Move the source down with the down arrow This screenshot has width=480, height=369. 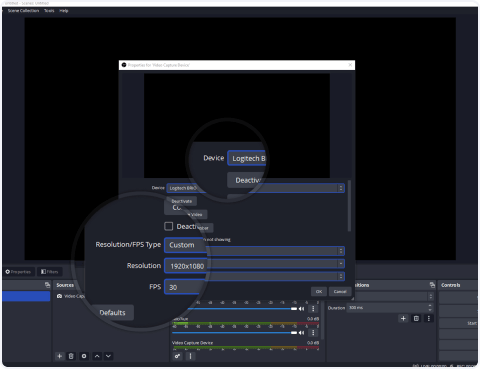pos(108,356)
